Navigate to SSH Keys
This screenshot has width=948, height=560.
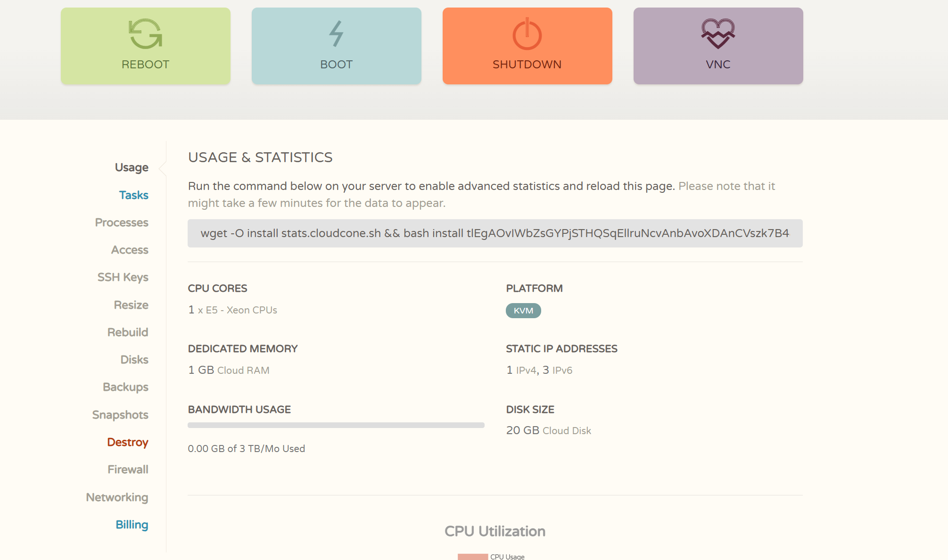[x=123, y=277]
